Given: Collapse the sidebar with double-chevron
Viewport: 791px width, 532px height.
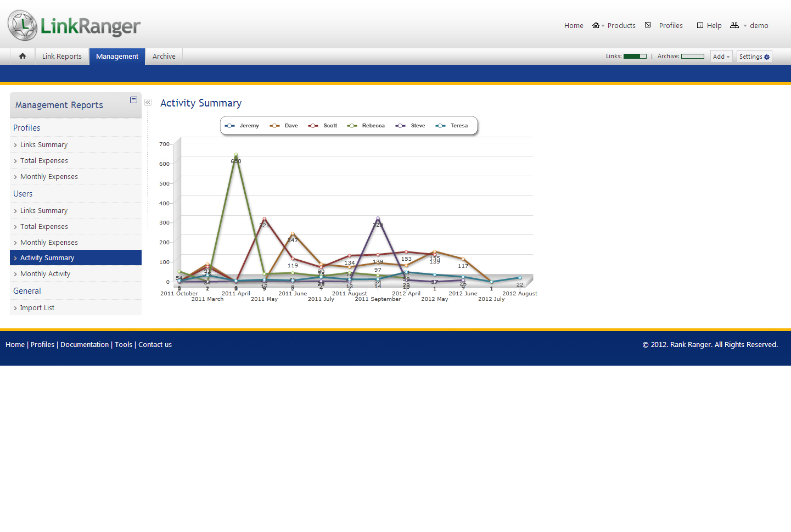Looking at the screenshot, I should (148, 103).
